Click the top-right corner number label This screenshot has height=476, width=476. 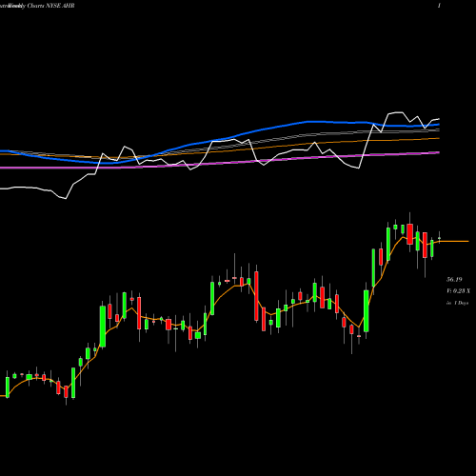[439, 6]
